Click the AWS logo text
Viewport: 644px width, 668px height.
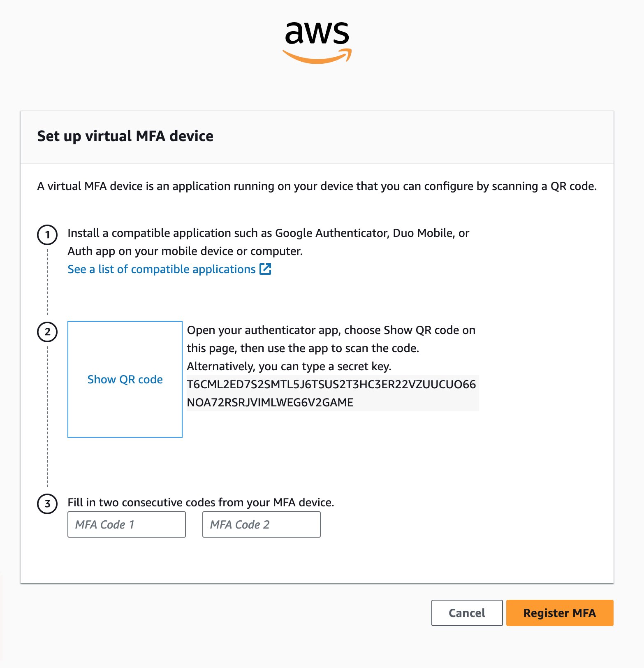click(x=317, y=33)
